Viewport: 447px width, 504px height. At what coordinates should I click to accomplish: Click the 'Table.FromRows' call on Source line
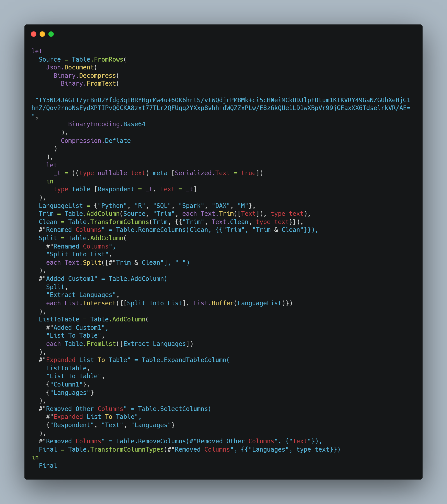tap(97, 59)
